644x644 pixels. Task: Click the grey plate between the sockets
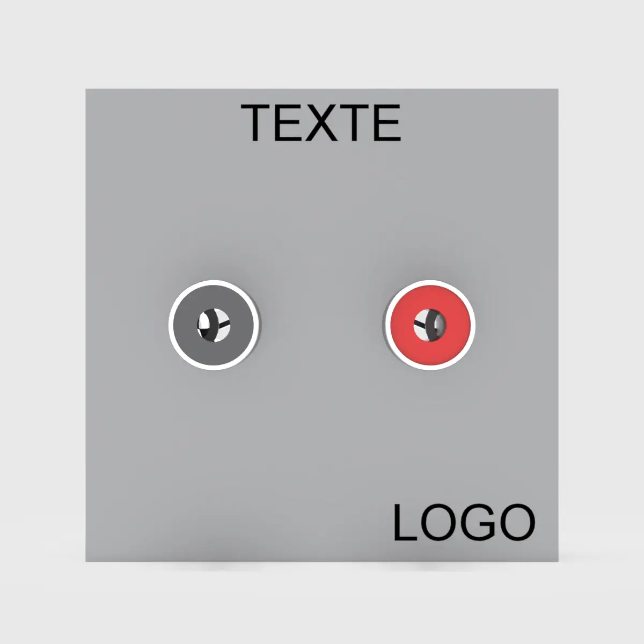322,325
